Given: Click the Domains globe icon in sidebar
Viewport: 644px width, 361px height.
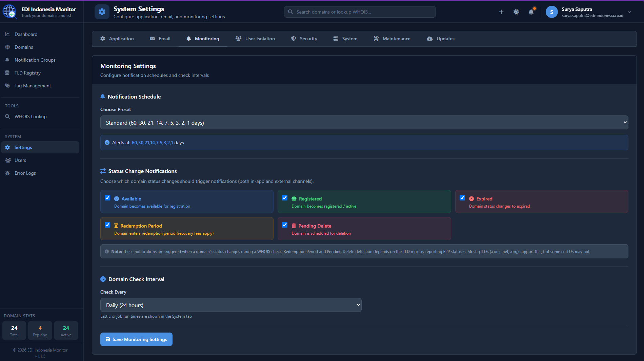Looking at the screenshot, I should (7, 47).
